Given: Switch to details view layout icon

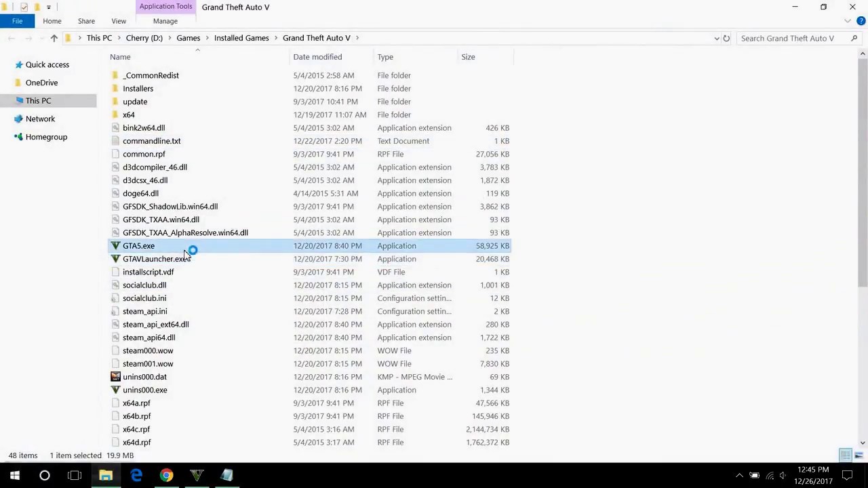Looking at the screenshot, I should pos(846,455).
